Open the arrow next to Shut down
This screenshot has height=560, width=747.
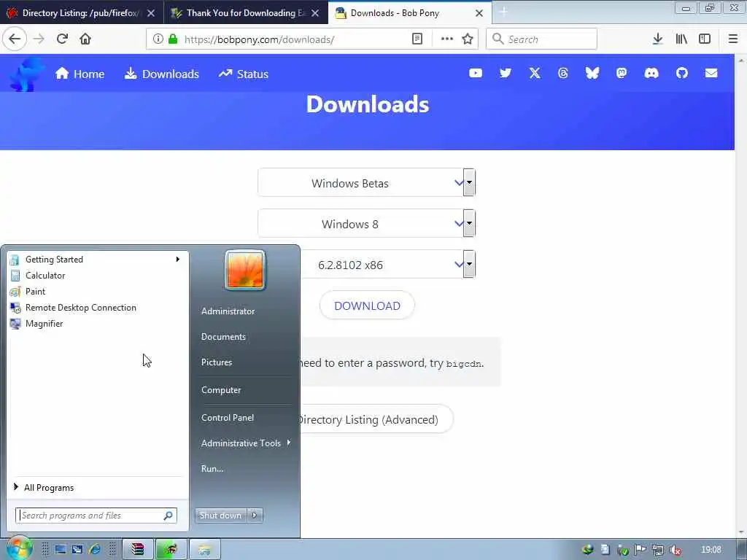click(255, 516)
